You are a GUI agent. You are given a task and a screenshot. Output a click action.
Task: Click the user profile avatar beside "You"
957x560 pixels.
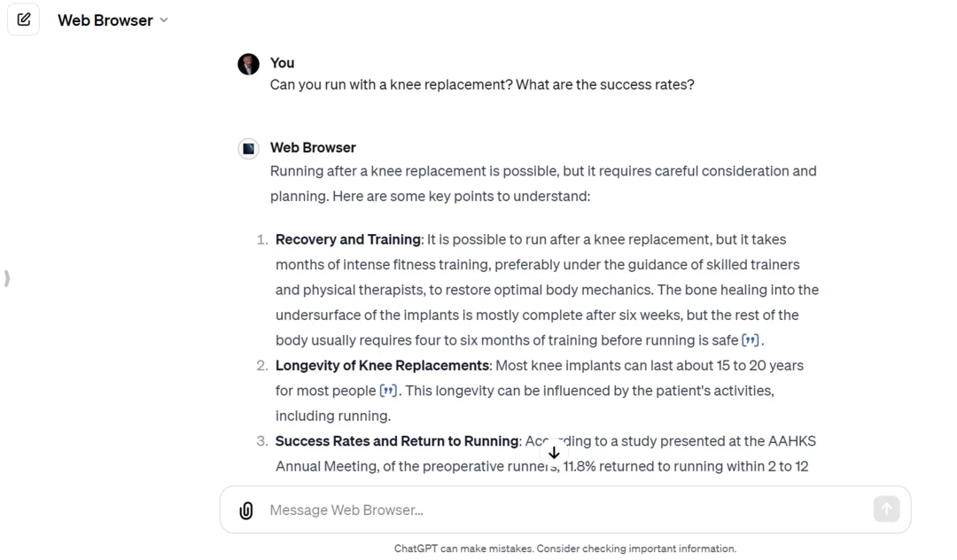pos(248,64)
